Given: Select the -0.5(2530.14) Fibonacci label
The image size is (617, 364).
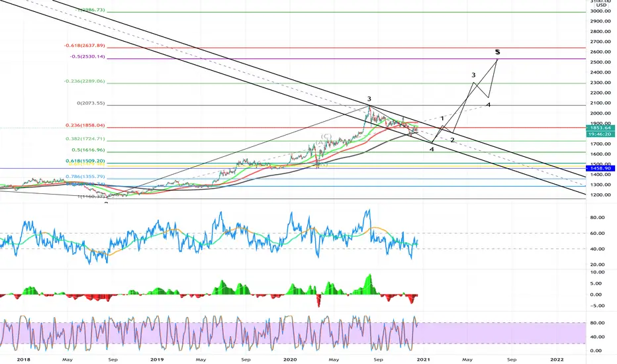Looking at the screenshot, I should click(88, 57).
